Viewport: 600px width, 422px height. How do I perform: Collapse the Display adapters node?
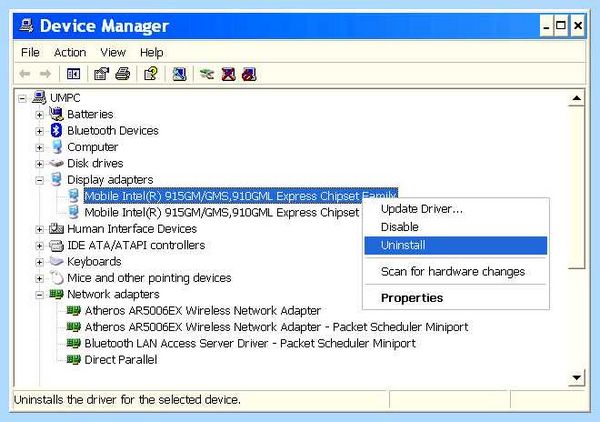pyautogui.click(x=39, y=180)
